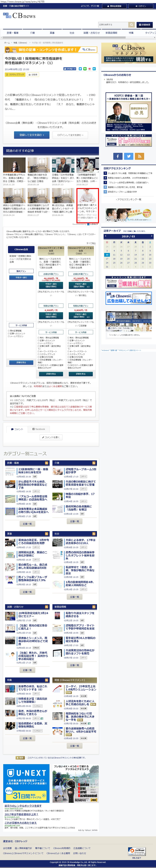Screen dimensions: 156x868
Task: Open the RSS square icon in sidebar
Action: [139, 156]
